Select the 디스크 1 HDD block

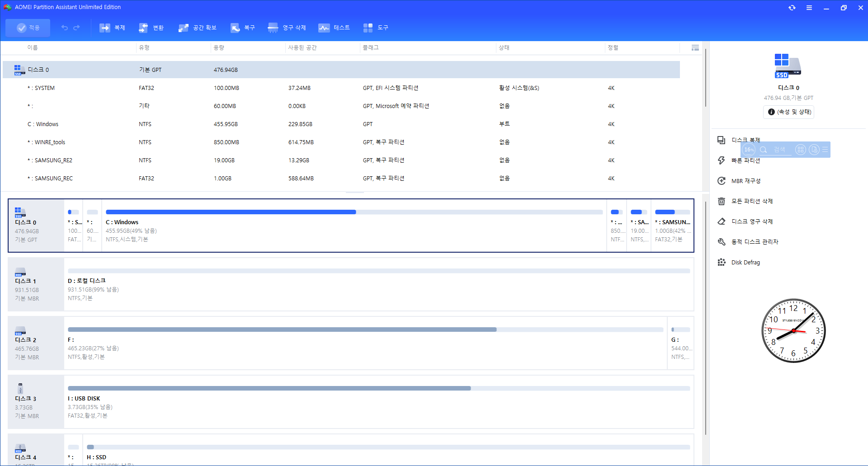coord(36,284)
